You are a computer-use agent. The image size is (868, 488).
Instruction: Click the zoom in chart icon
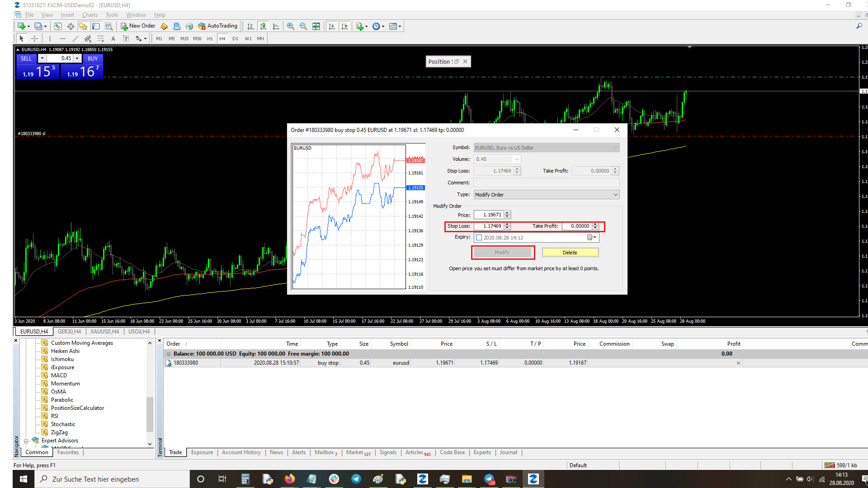coord(291,26)
